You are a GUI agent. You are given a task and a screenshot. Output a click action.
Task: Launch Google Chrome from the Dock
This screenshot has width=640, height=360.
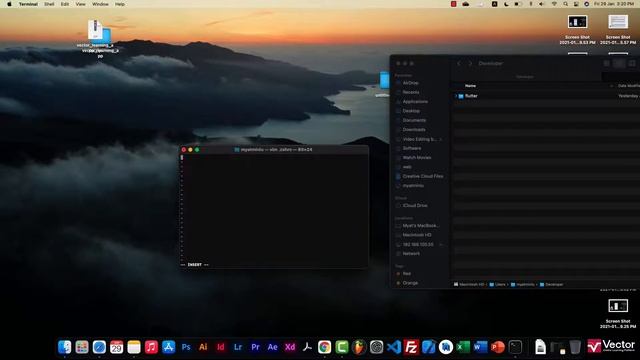coord(324,347)
